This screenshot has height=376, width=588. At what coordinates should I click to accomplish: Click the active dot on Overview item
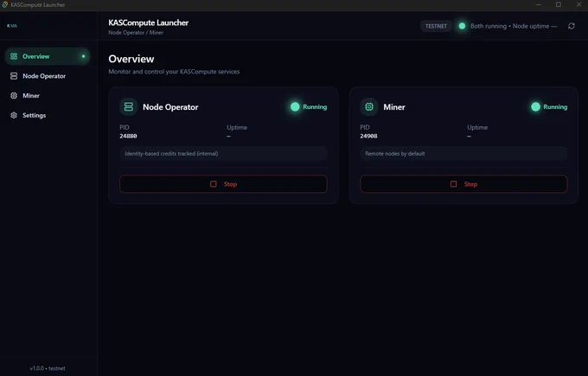click(x=83, y=56)
